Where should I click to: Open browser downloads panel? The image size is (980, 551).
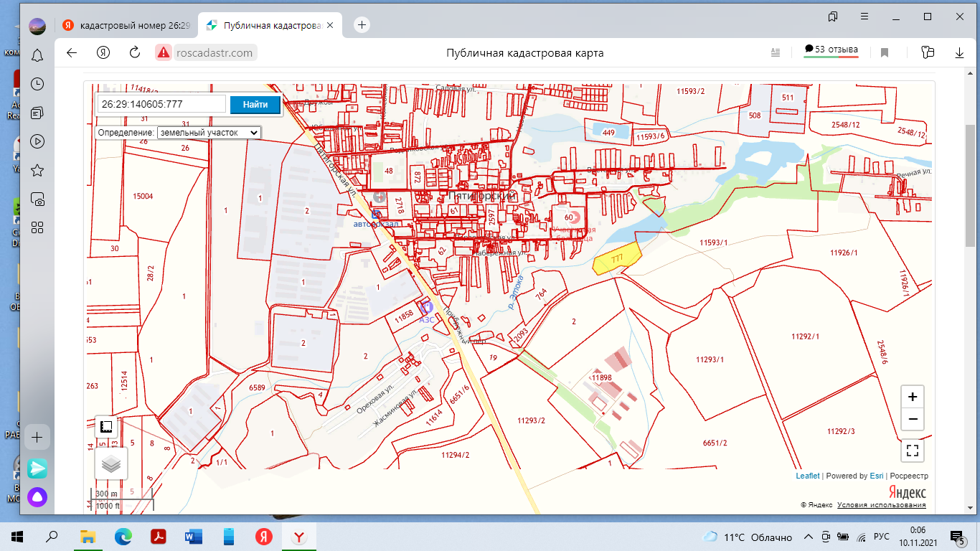959,53
